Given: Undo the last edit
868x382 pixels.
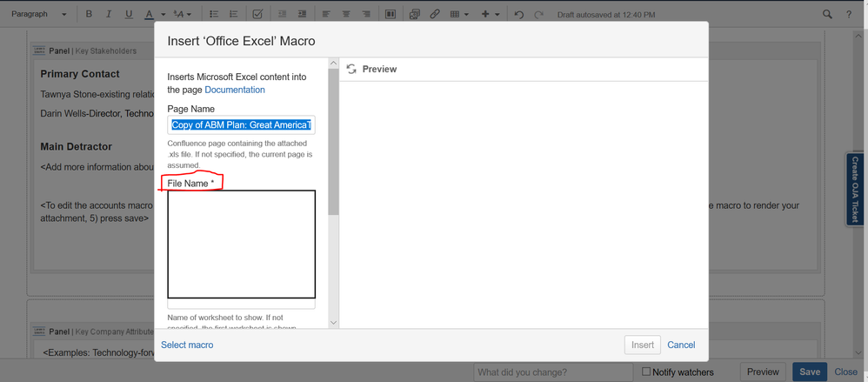Looking at the screenshot, I should (518, 15).
